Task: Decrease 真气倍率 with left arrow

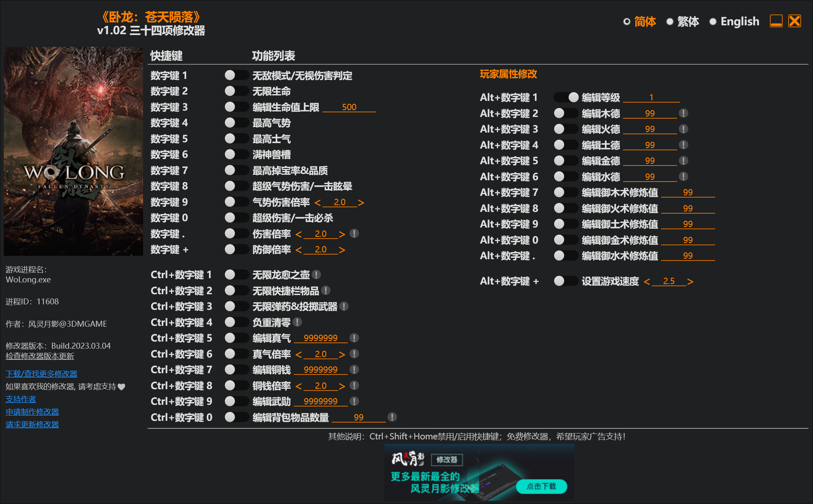Action: point(298,355)
